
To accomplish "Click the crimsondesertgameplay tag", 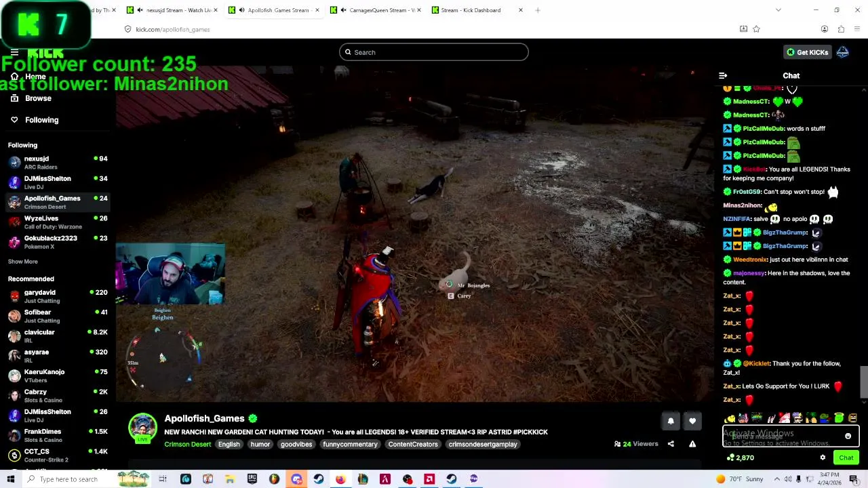I will 483,445.
